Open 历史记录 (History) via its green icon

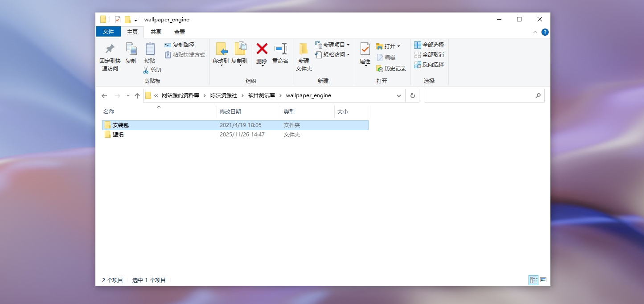[x=380, y=68]
